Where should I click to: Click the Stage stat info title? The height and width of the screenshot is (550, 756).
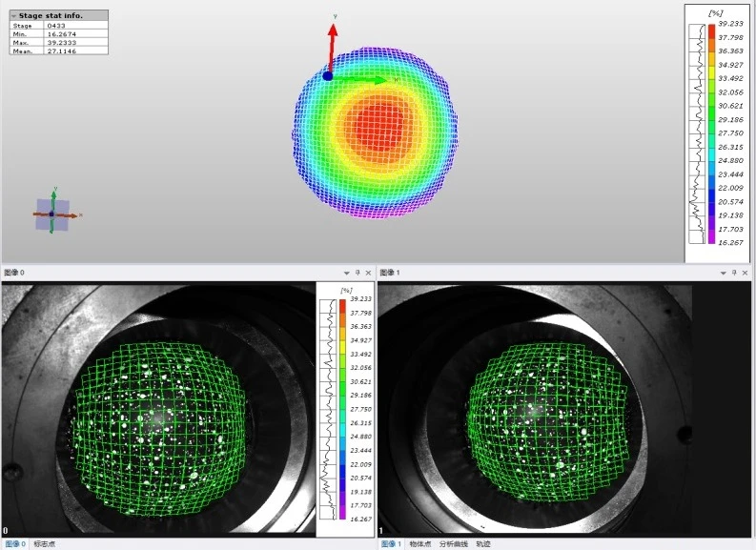pos(51,15)
